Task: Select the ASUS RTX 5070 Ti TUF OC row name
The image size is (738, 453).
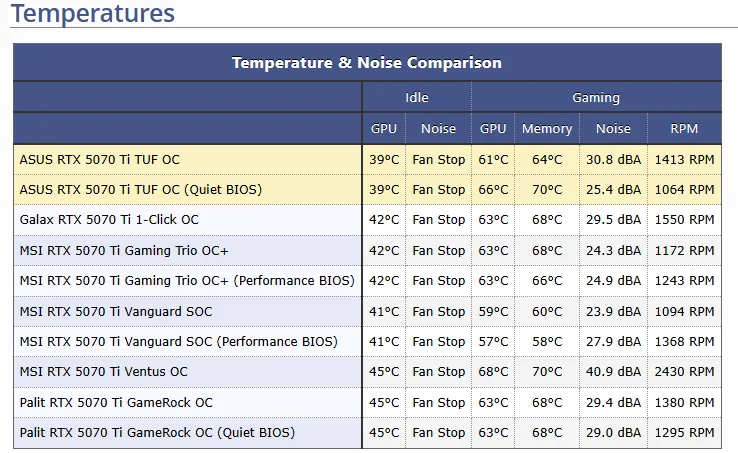Action: (x=100, y=159)
